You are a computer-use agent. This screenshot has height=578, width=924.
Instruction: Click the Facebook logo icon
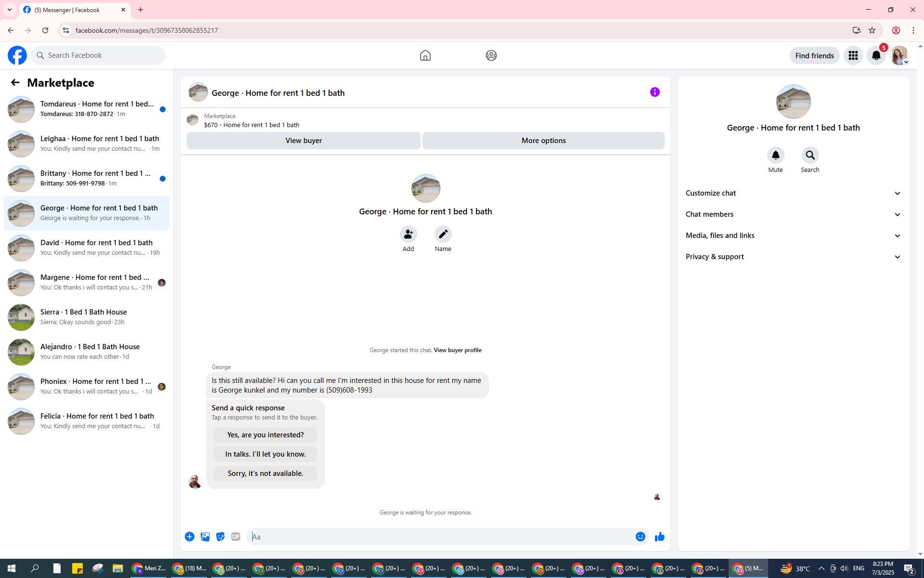17,55
